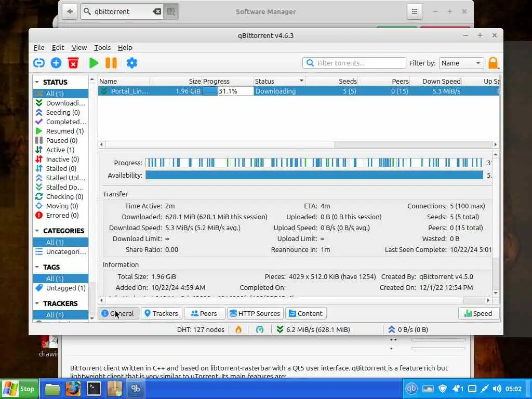Select the Uncategorized category filter
The height and width of the screenshot is (399, 532).
coord(61,251)
